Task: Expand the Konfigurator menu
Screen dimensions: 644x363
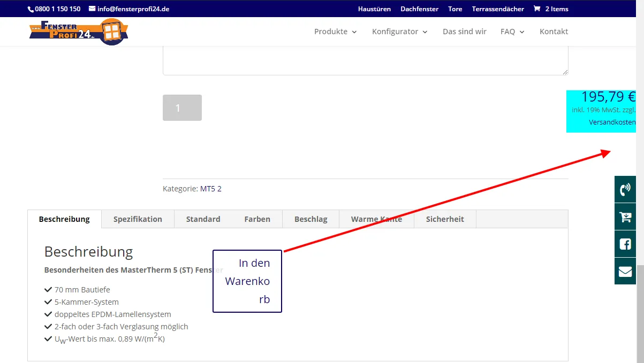Action: 400,32
